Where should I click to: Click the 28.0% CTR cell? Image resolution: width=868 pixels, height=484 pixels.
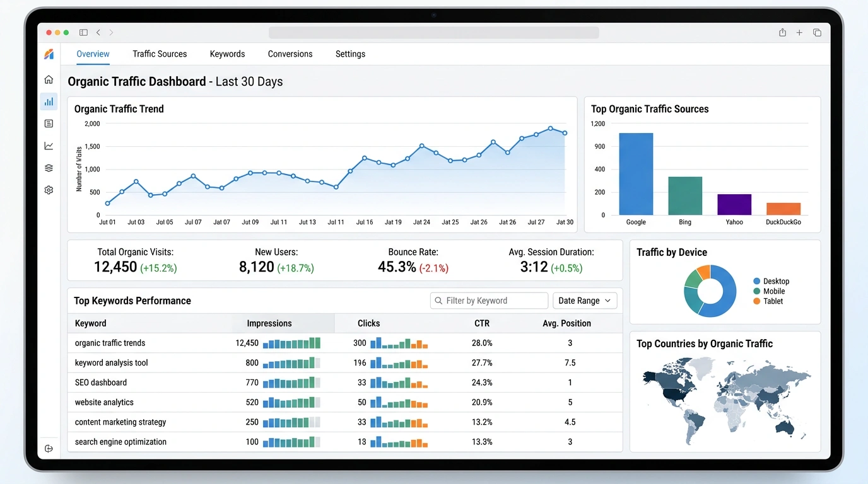click(x=482, y=343)
